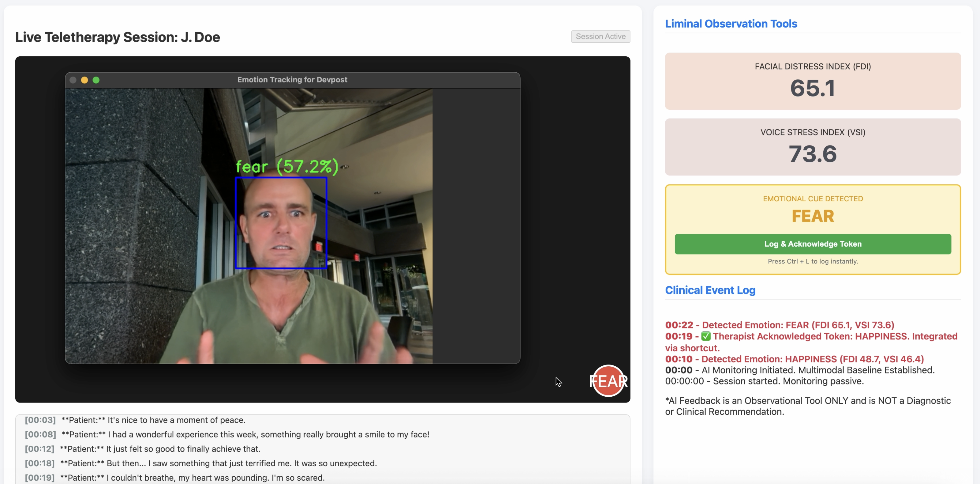Select the 00:22 Detected Emotion FEAR log entry
The height and width of the screenshot is (484, 980).
point(779,325)
